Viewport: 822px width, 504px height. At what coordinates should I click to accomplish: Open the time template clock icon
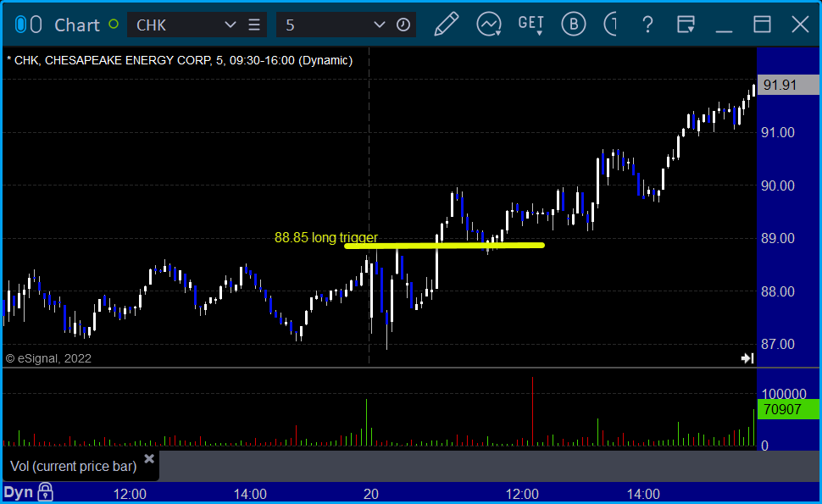[403, 25]
